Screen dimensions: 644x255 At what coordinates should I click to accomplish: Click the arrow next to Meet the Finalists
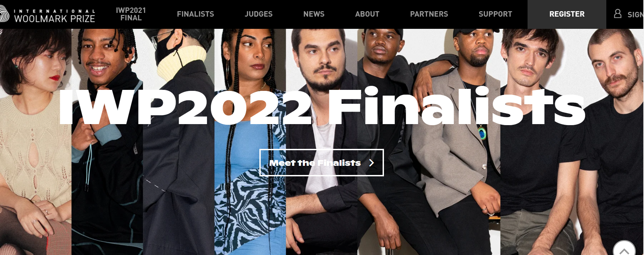click(x=371, y=163)
